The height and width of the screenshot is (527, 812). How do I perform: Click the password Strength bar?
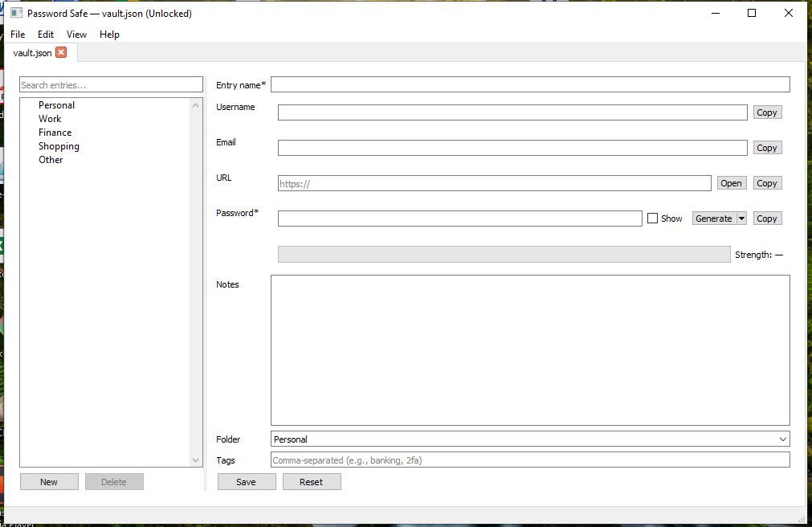coord(504,254)
